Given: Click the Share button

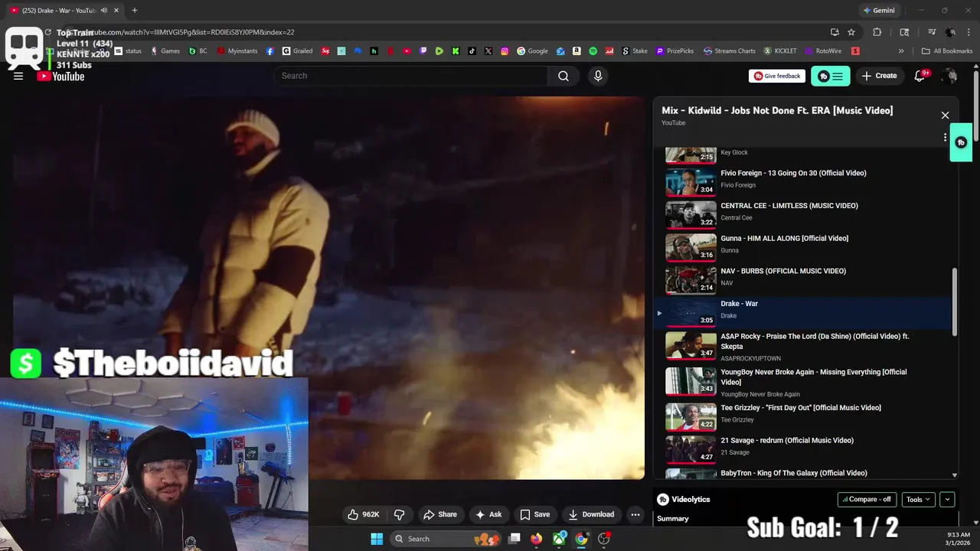Looking at the screenshot, I should pos(440,514).
